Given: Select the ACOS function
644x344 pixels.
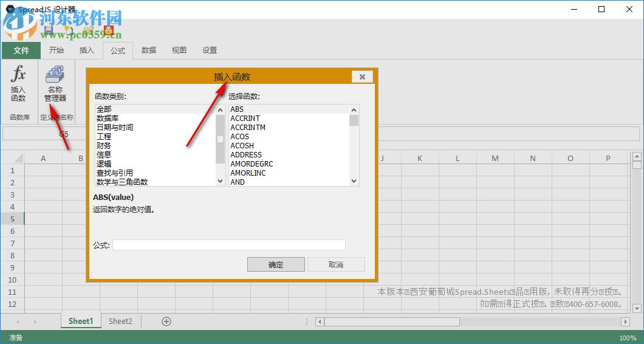Looking at the screenshot, I should tap(289, 137).
